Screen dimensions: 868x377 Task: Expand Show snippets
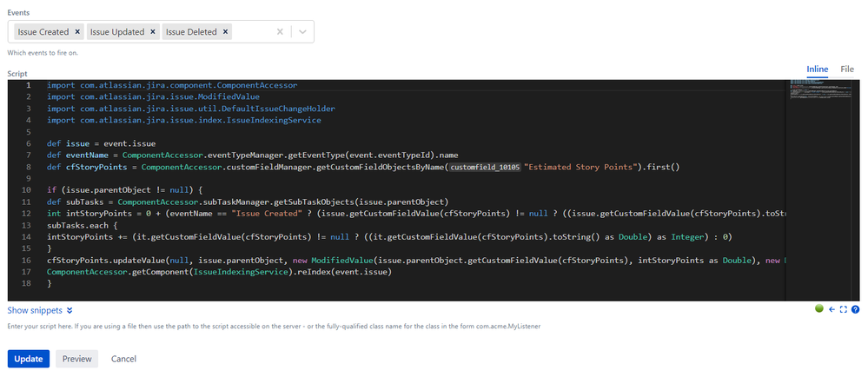40,311
